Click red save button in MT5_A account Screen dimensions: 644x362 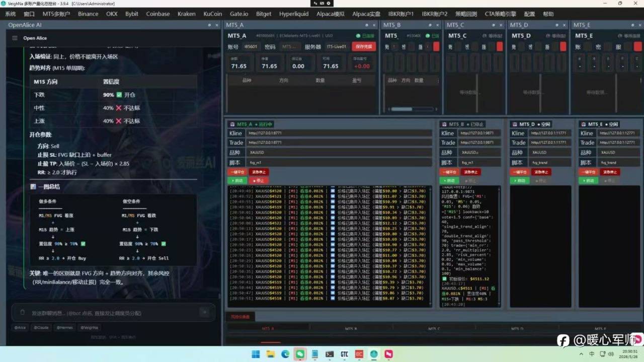click(x=364, y=46)
